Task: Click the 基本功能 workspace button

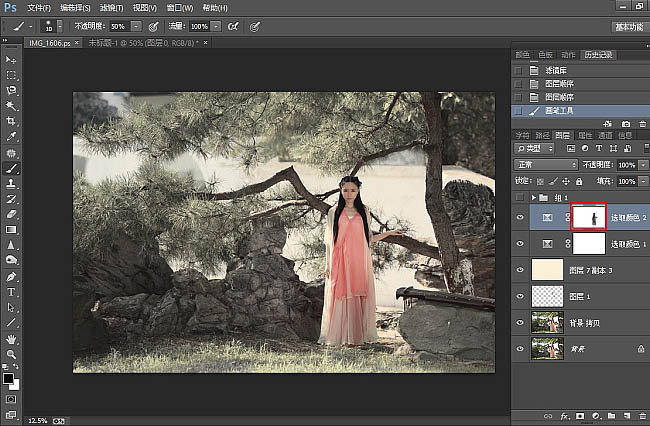Action: click(x=628, y=26)
